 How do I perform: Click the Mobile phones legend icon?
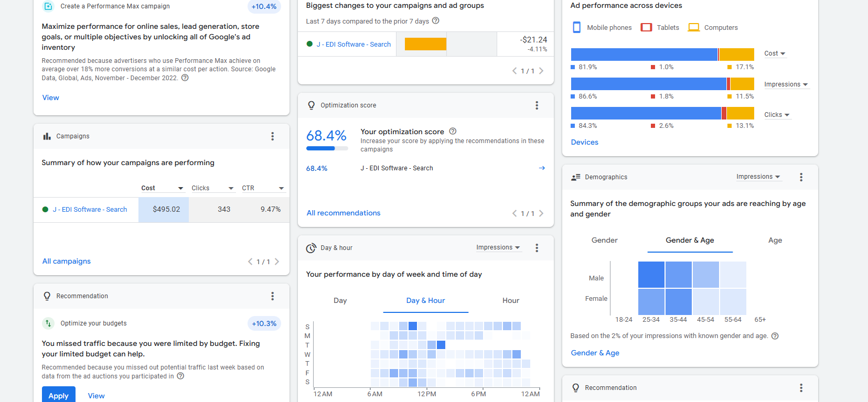tap(576, 27)
